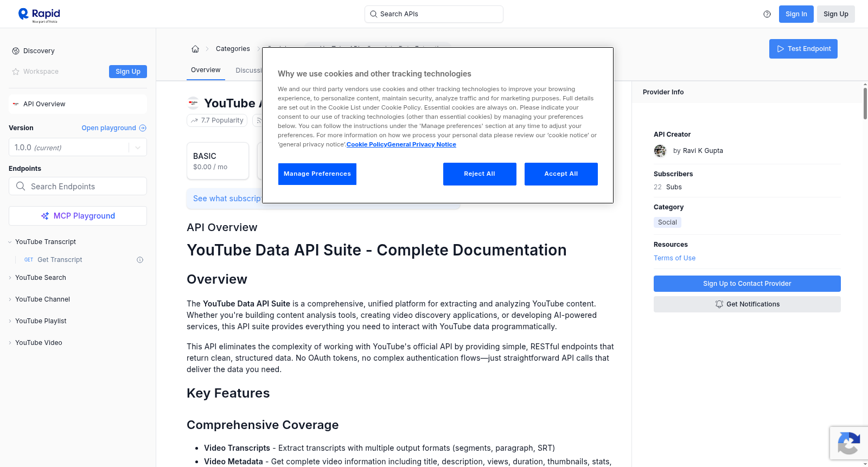Click Sign Up to Contact Provider
This screenshot has height=467, width=868.
(x=747, y=284)
